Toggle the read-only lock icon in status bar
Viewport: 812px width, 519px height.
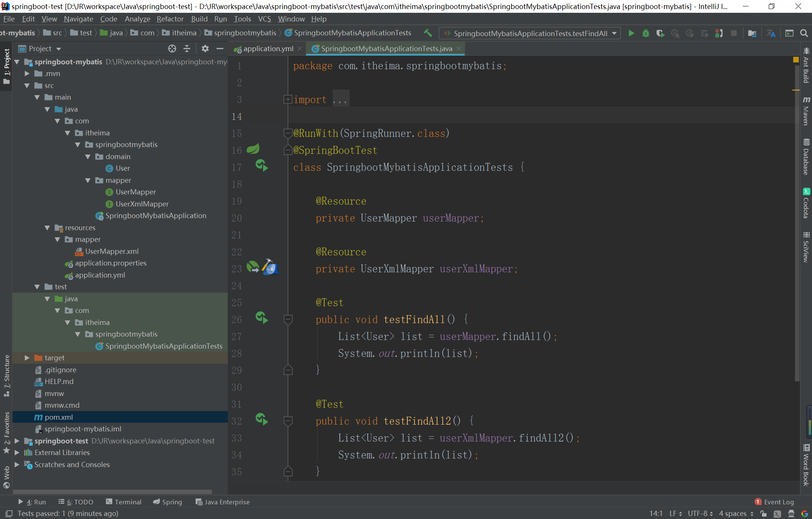point(763,514)
